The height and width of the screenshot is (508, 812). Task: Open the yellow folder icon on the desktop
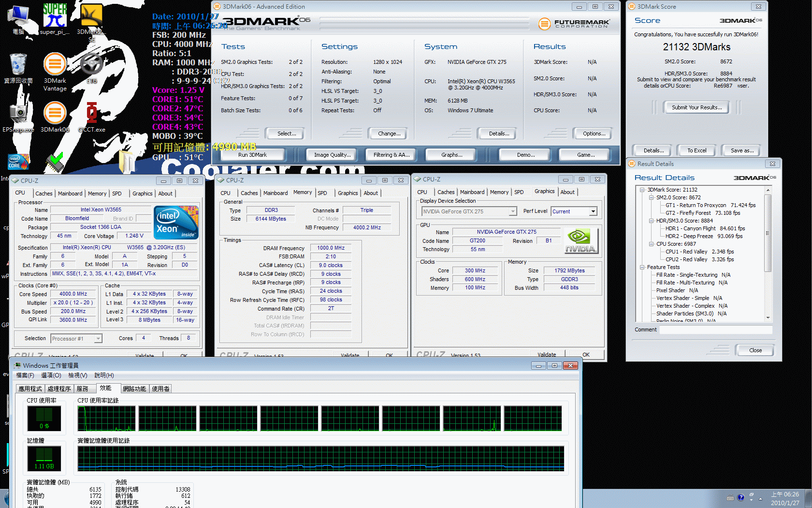127,162
